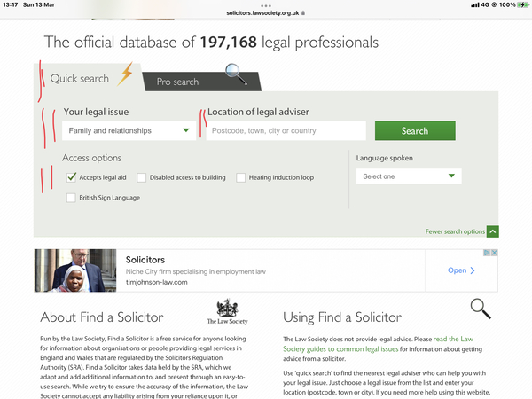Check the British Sign Language option
Screen dimensions: 532x399
[72, 198]
